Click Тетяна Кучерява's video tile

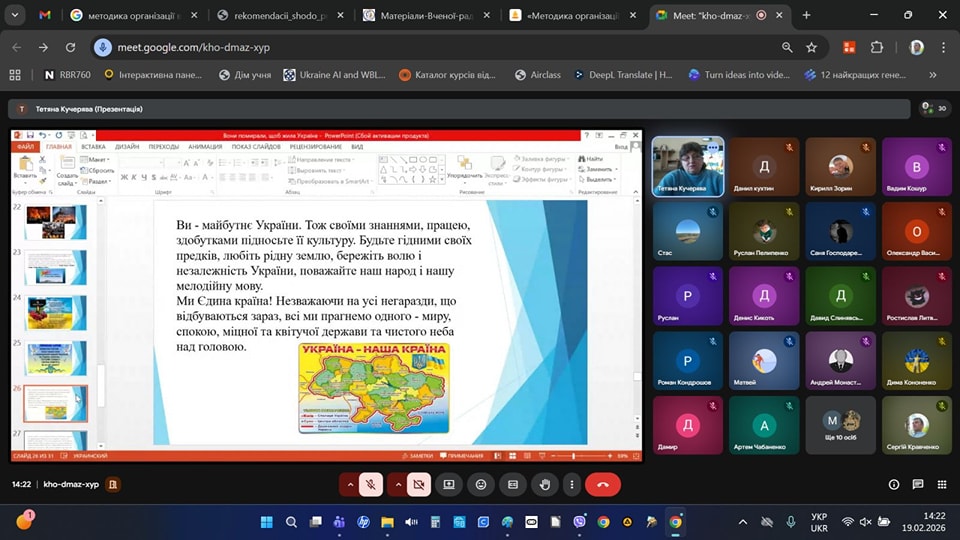688,165
